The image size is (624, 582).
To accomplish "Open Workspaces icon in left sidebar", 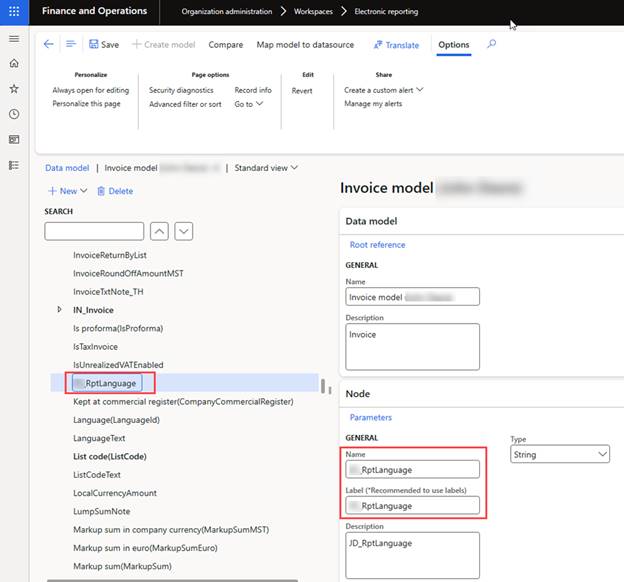I will [14, 139].
